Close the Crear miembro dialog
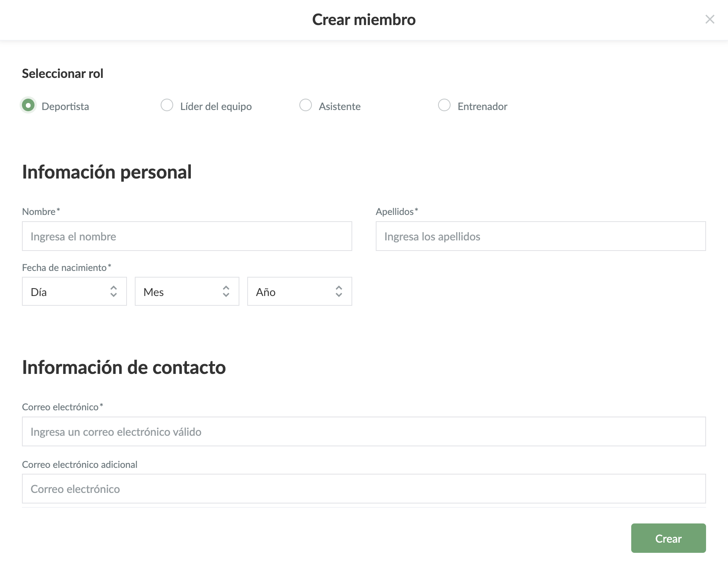Viewport: 728px width, 563px height. click(710, 19)
